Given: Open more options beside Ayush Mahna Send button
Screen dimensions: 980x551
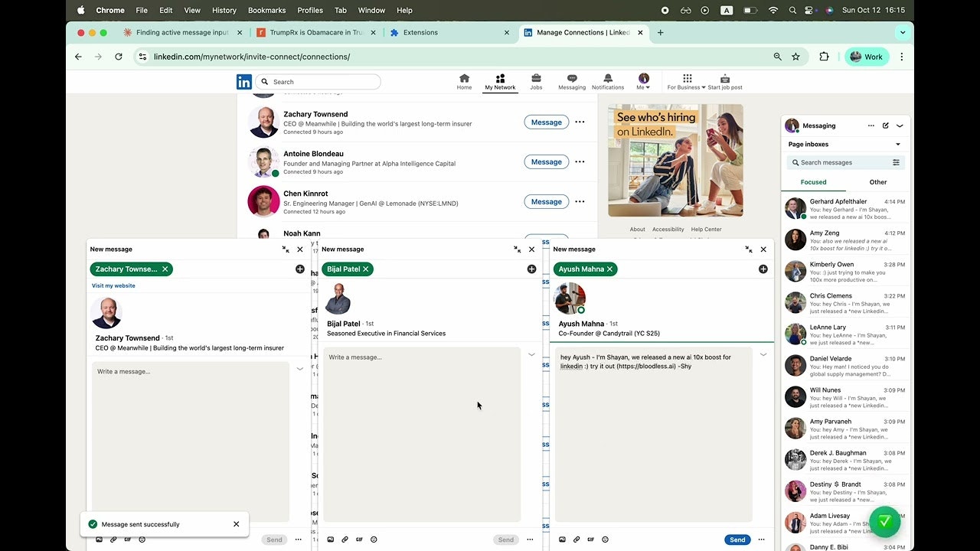Looking at the screenshot, I should [x=761, y=540].
